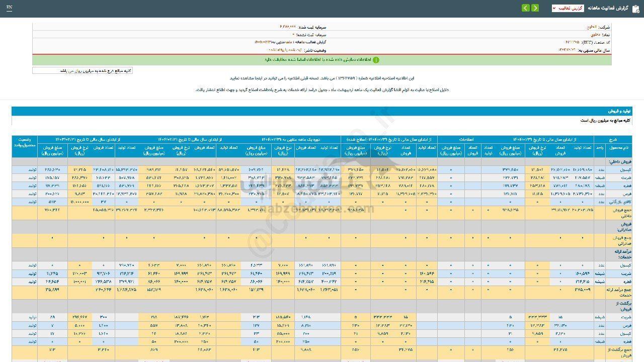Click the left green arrow navigation button
The image size is (644, 362).
[x=525, y=8]
